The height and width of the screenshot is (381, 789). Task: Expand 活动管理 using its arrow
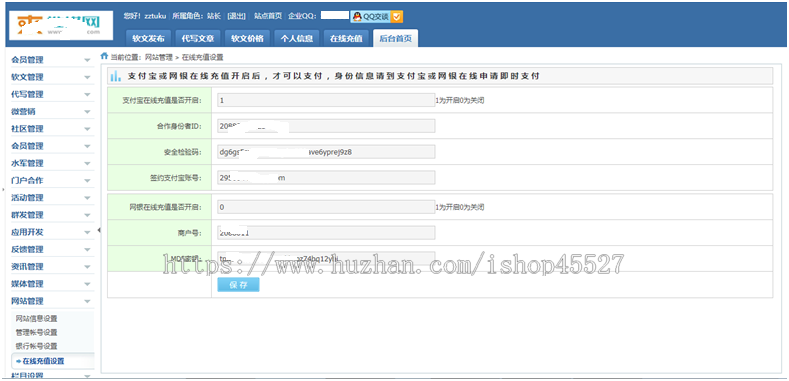pyautogui.click(x=87, y=198)
